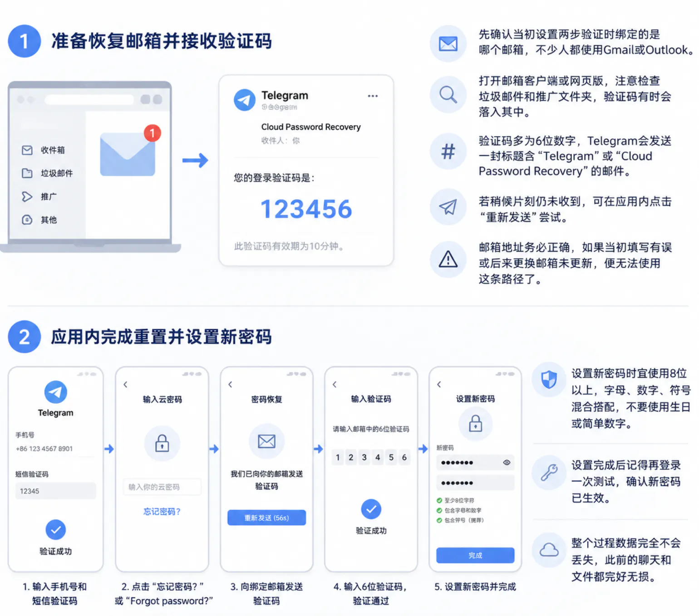
Task: Click the 重新发送 (56s) button
Action: (x=267, y=518)
